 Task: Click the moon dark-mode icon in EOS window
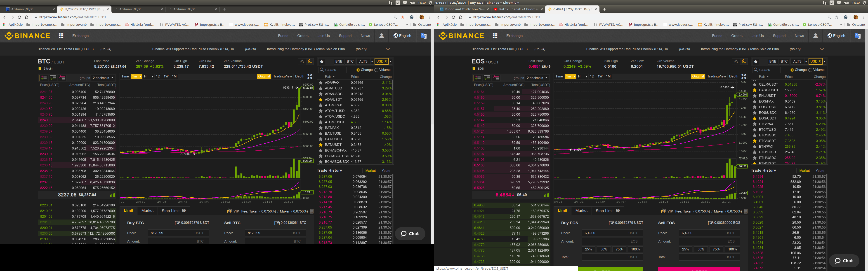[x=744, y=61]
